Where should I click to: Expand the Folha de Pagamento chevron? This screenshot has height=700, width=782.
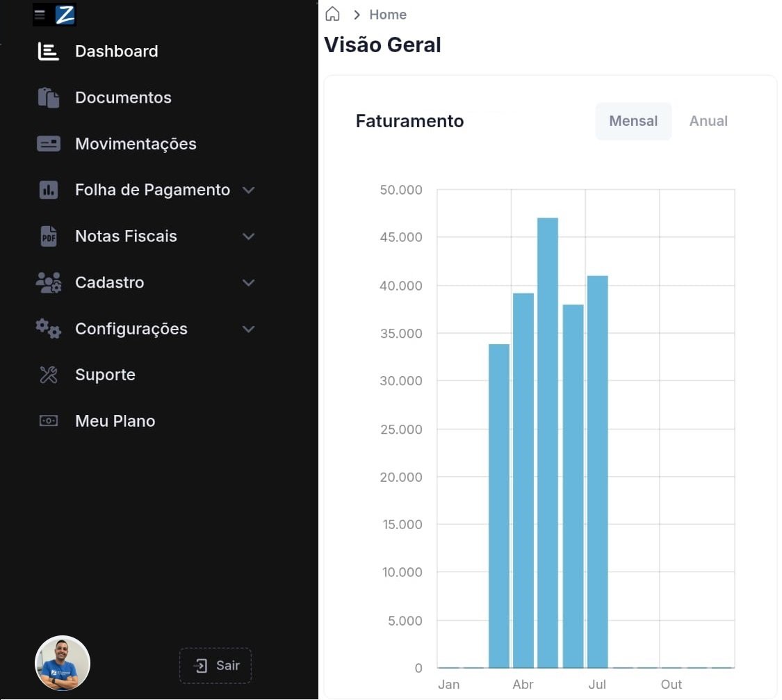click(248, 190)
